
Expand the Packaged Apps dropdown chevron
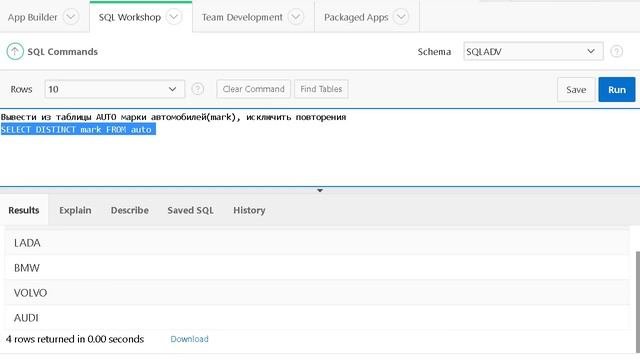(401, 17)
